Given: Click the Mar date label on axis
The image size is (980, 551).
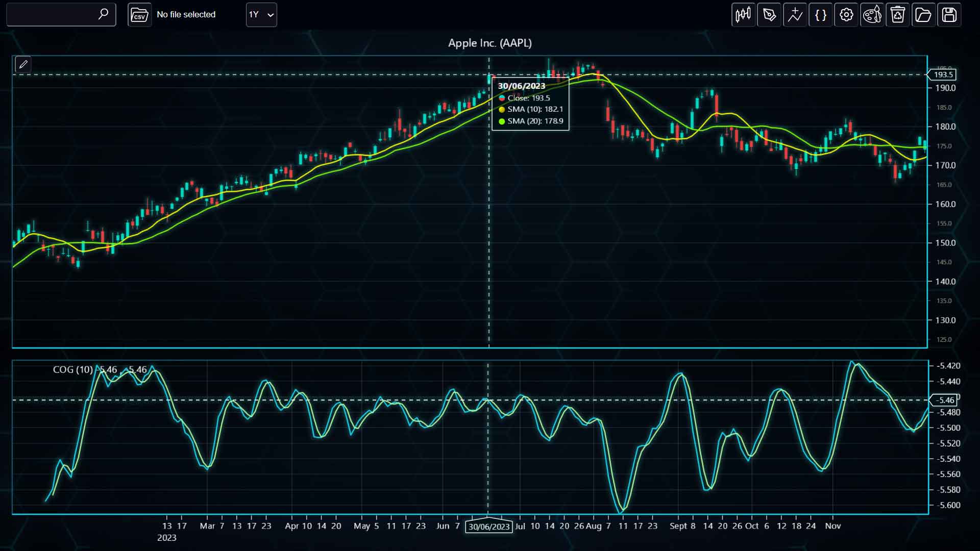Looking at the screenshot, I should tap(207, 526).
